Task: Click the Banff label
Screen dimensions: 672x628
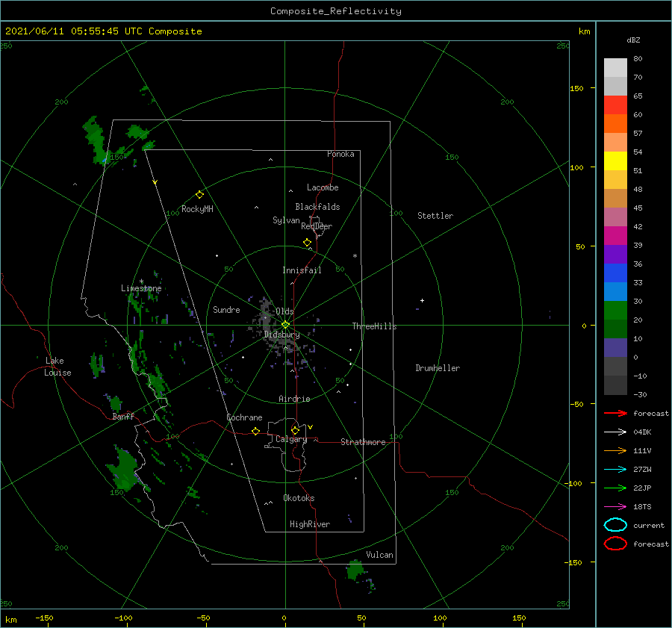Action: click(123, 416)
